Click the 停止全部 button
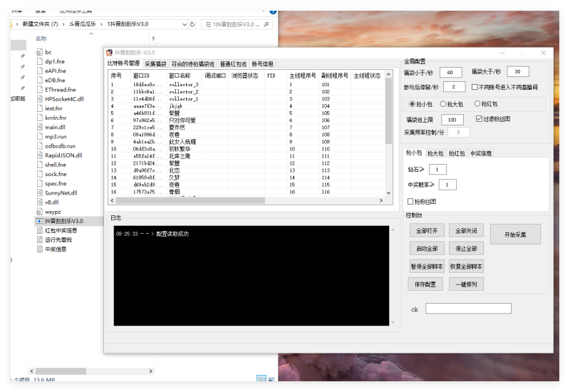Viewport: 570px width, 392px height. pos(466,249)
